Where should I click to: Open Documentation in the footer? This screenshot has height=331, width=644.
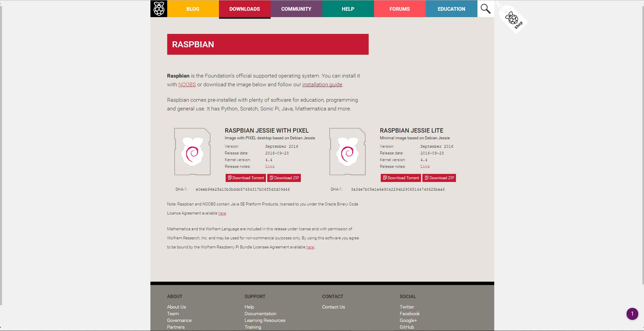261,314
